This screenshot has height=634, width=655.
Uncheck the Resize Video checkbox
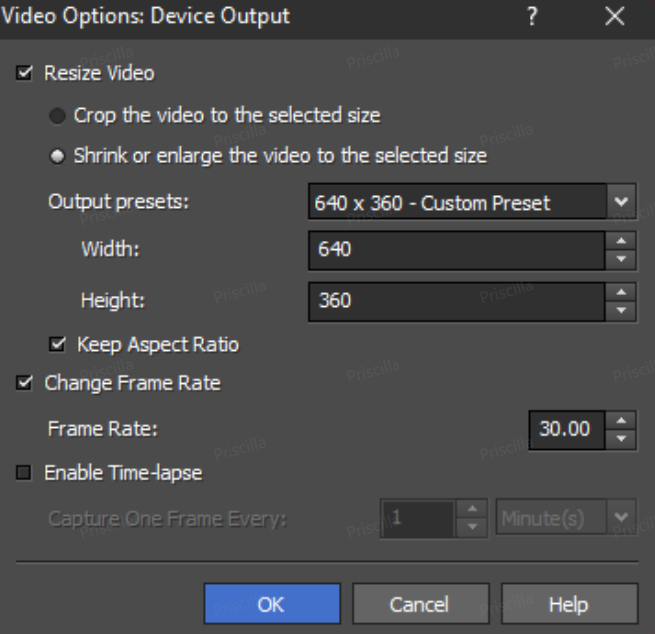point(24,73)
